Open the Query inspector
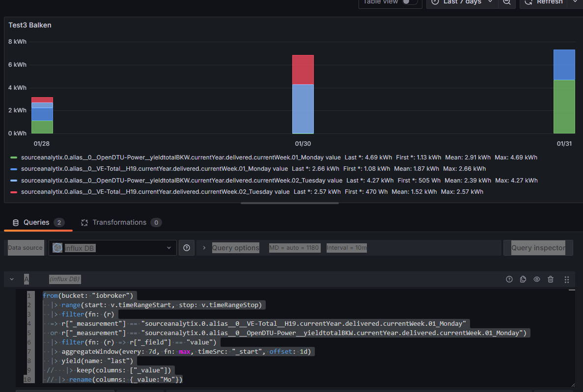 coord(538,248)
